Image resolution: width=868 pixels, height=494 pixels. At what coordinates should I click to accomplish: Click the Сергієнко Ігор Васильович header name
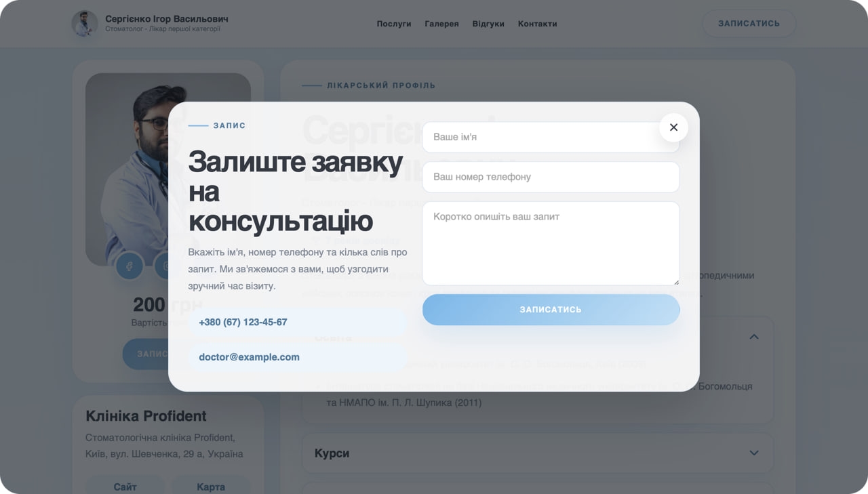[x=167, y=18]
